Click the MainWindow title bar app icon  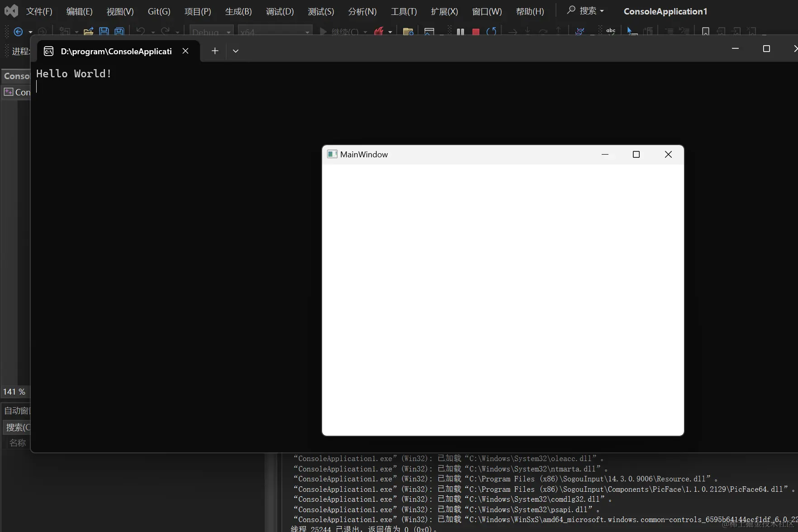pos(332,154)
